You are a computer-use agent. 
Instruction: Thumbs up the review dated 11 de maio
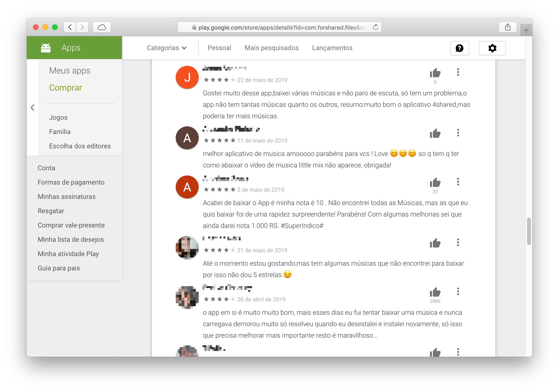(435, 133)
